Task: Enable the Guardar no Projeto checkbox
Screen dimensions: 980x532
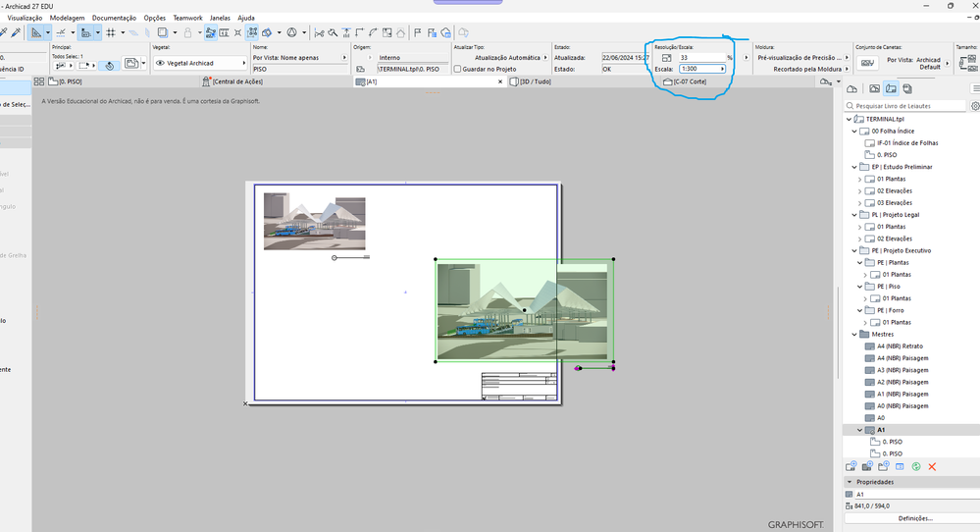Action: tap(458, 69)
